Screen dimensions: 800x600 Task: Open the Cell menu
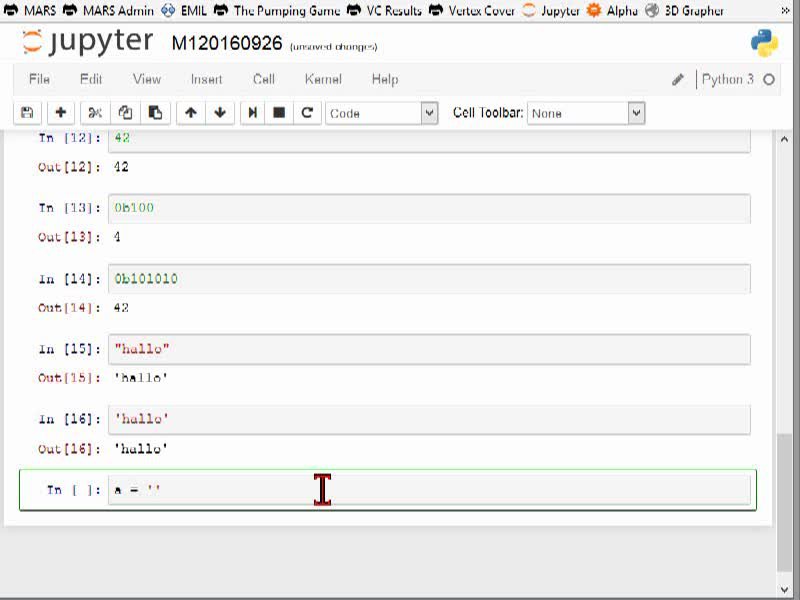pos(264,79)
